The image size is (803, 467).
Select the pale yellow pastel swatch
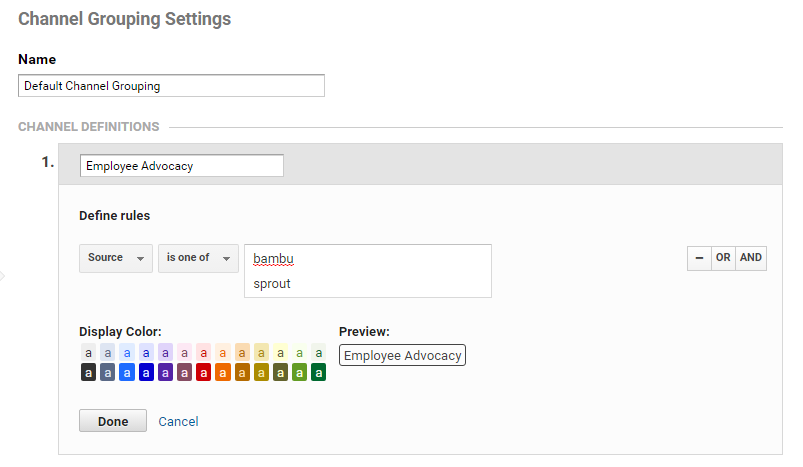[280, 352]
